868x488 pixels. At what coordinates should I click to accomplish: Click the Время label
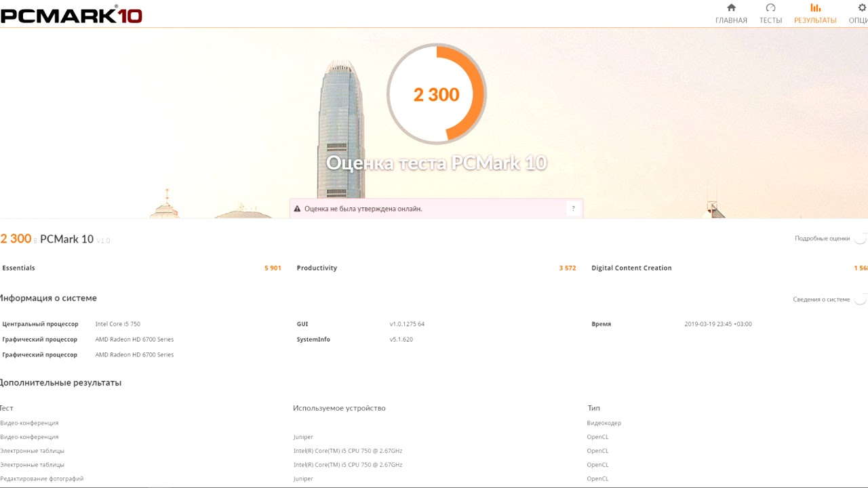(x=601, y=324)
